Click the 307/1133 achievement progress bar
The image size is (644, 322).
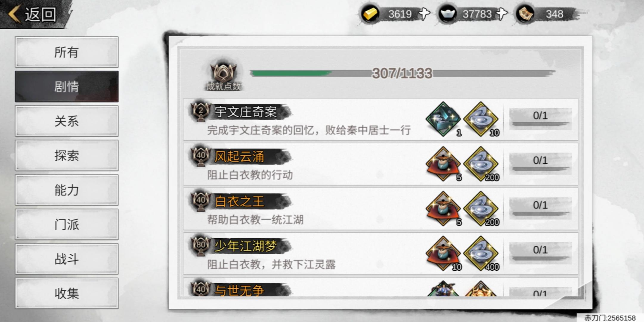coord(402,73)
